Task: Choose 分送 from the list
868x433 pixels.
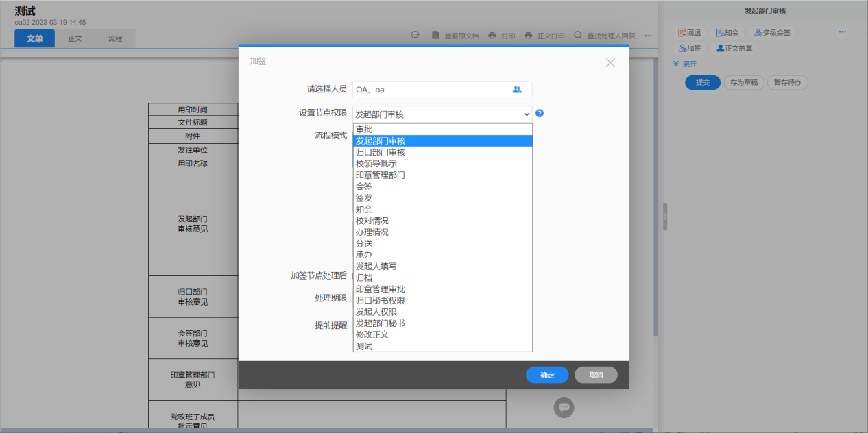Action: 442,243
